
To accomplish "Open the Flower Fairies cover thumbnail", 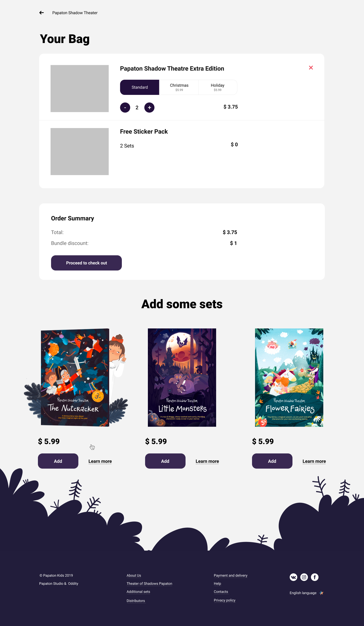I will click(289, 378).
